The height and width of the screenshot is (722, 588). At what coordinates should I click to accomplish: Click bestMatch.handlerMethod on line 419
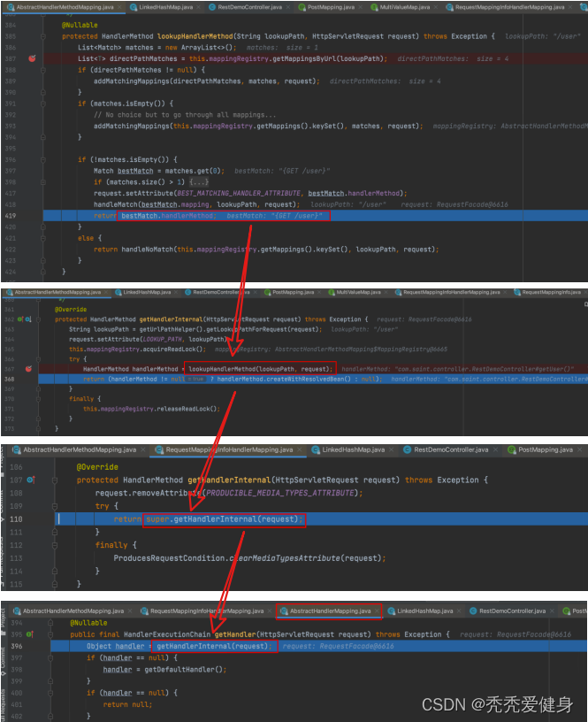(167, 216)
